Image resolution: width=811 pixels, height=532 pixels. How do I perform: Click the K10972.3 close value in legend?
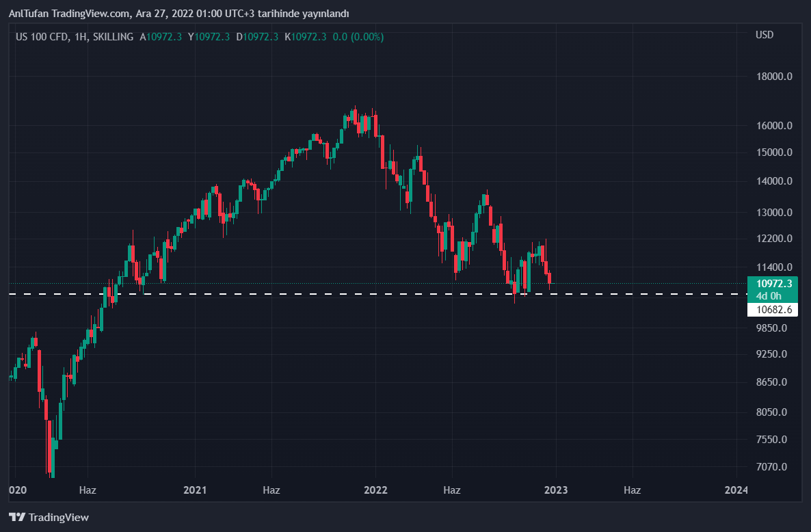point(305,37)
